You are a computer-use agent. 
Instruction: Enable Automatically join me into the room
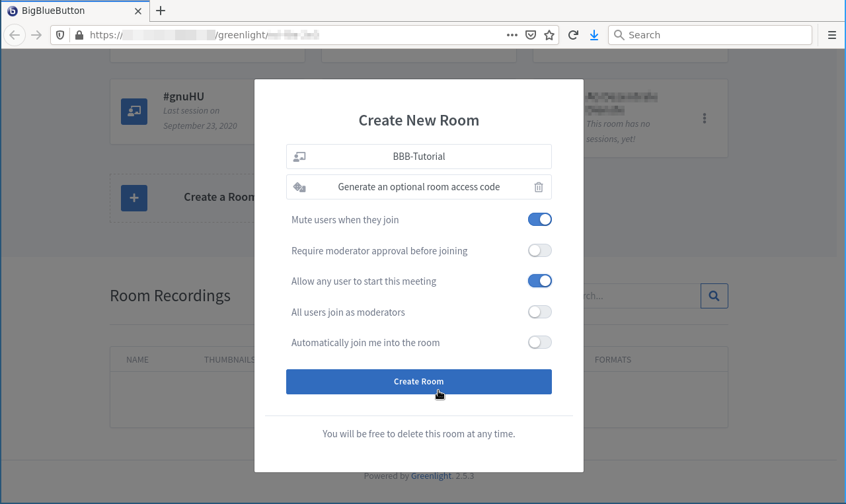[x=540, y=343]
